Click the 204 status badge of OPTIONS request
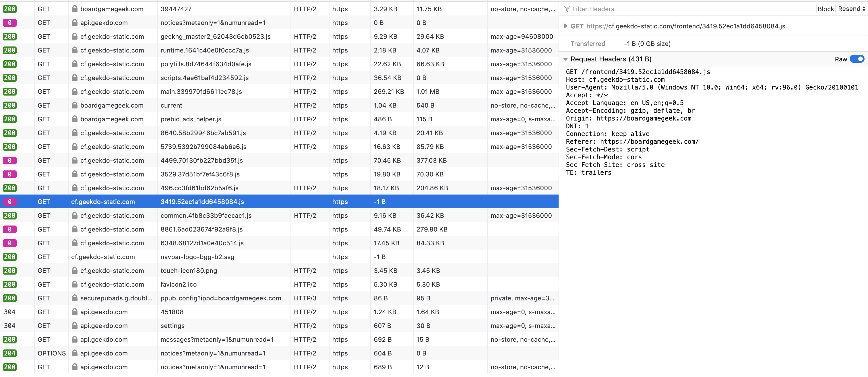868x377 pixels. coord(10,353)
